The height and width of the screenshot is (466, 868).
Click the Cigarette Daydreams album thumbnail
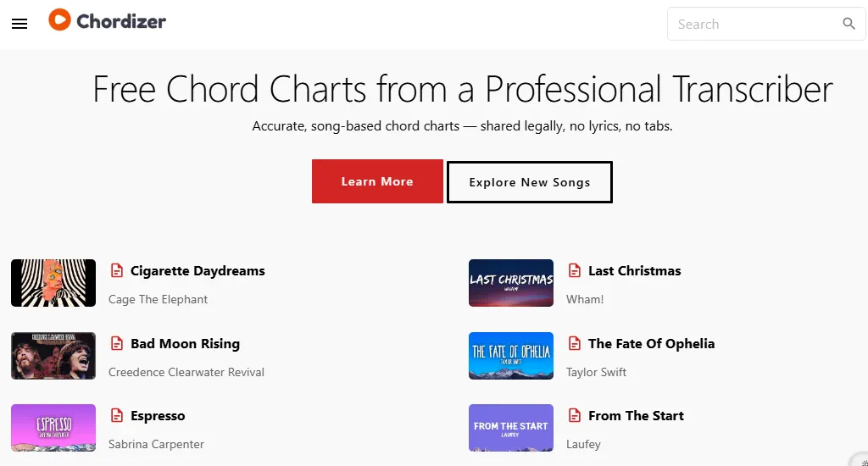(53, 283)
